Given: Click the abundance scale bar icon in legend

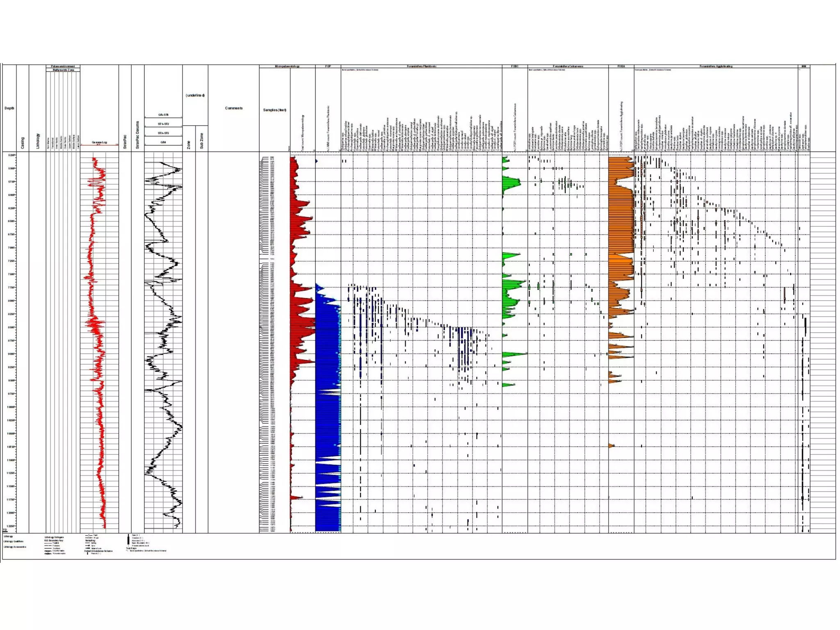Looking at the screenshot, I should [x=128, y=540].
